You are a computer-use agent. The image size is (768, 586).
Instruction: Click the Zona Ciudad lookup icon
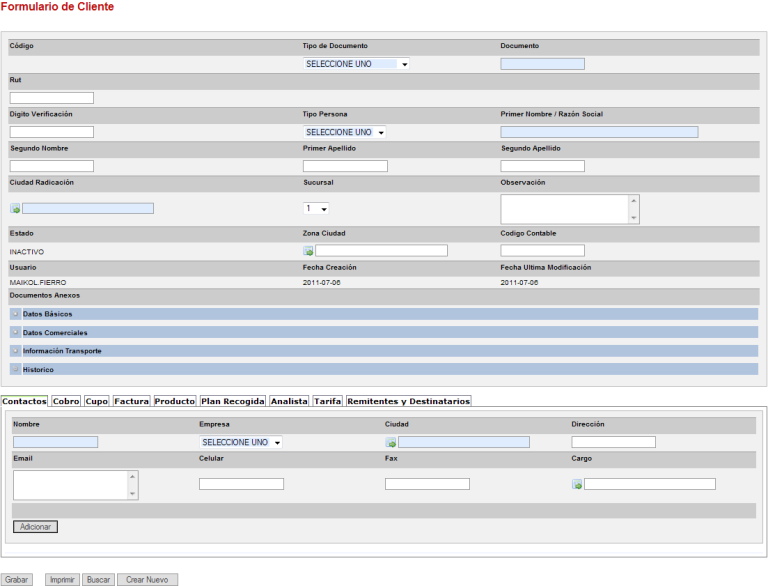tap(308, 251)
